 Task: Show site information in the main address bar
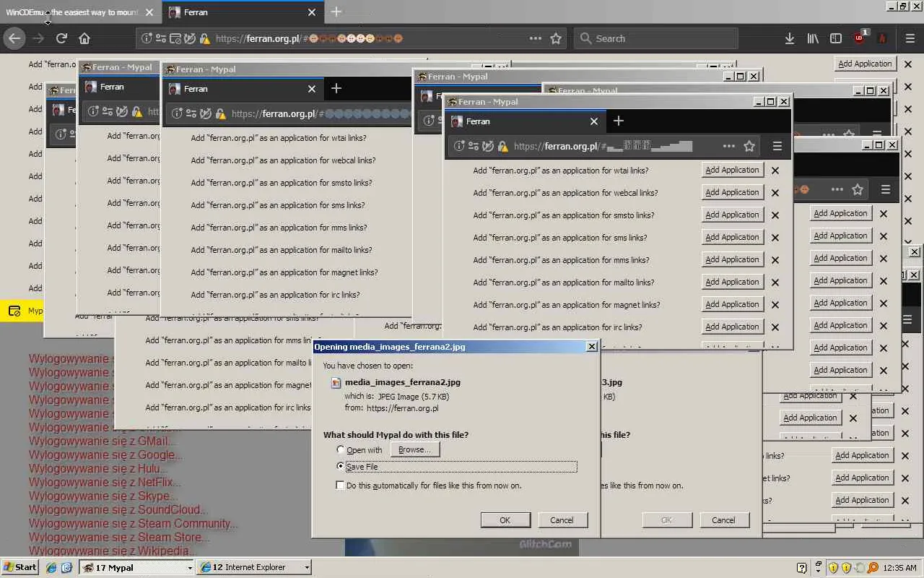click(147, 38)
